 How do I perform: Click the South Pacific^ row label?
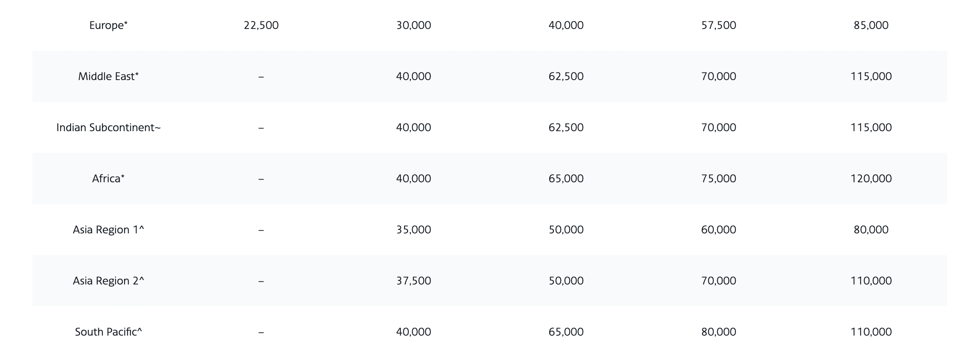click(x=108, y=332)
